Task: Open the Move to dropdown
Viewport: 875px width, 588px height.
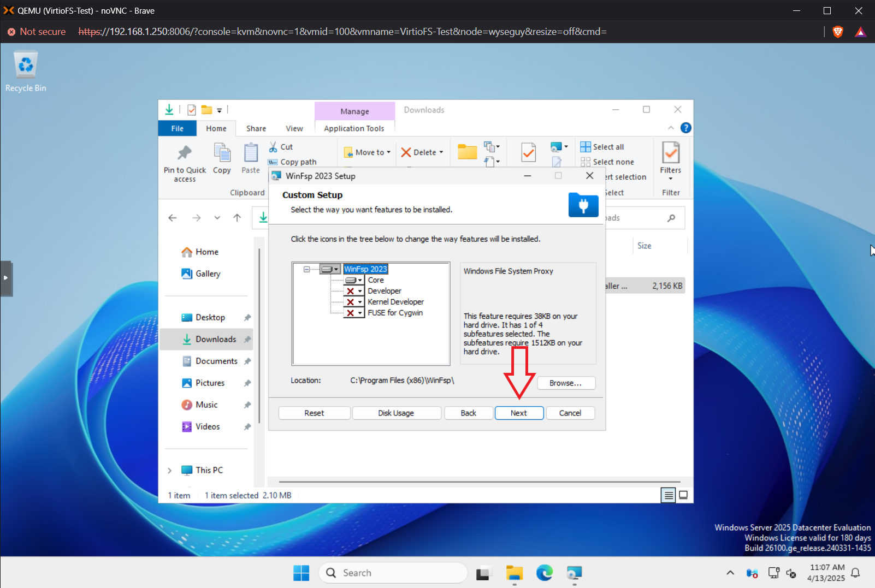Action: 367,152
